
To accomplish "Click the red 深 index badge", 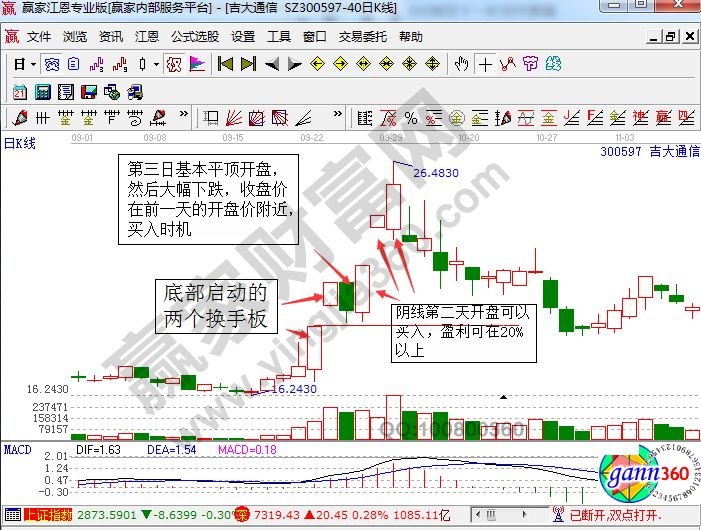I will (241, 515).
